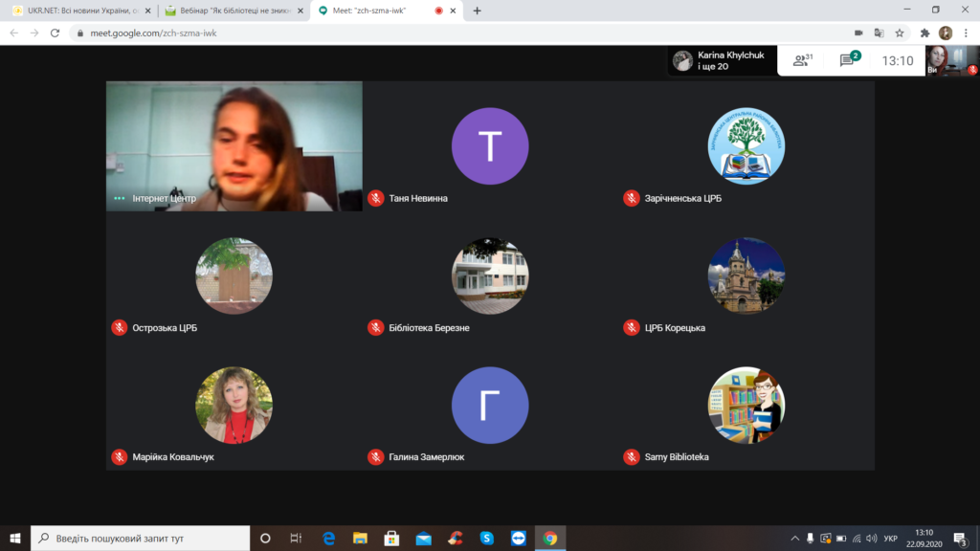Click the УКР keyboard language indicator
Screen dimensions: 980x551
pos(890,538)
